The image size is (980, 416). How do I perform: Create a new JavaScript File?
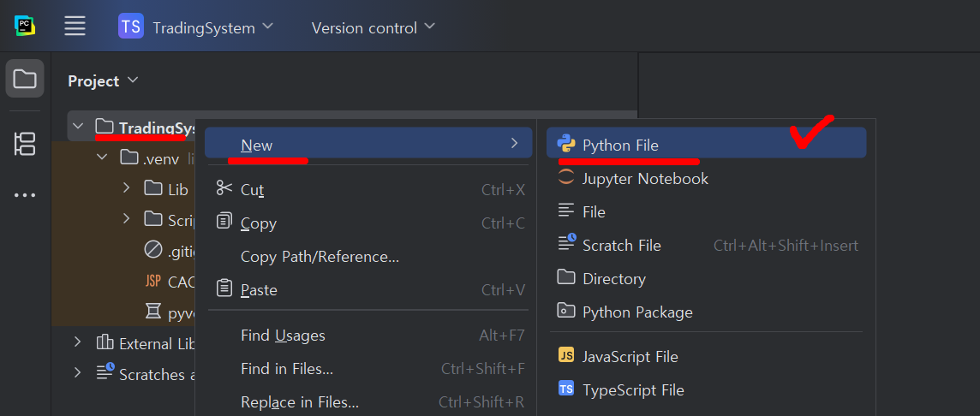point(706,357)
